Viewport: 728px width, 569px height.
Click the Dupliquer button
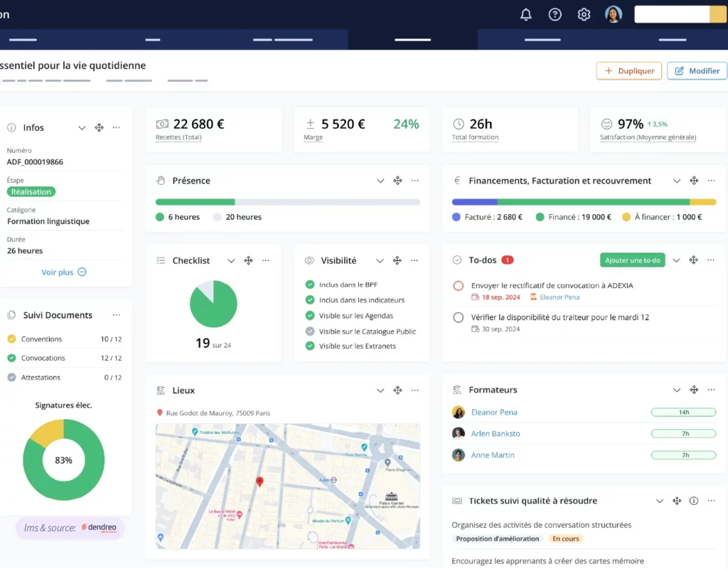(x=629, y=71)
